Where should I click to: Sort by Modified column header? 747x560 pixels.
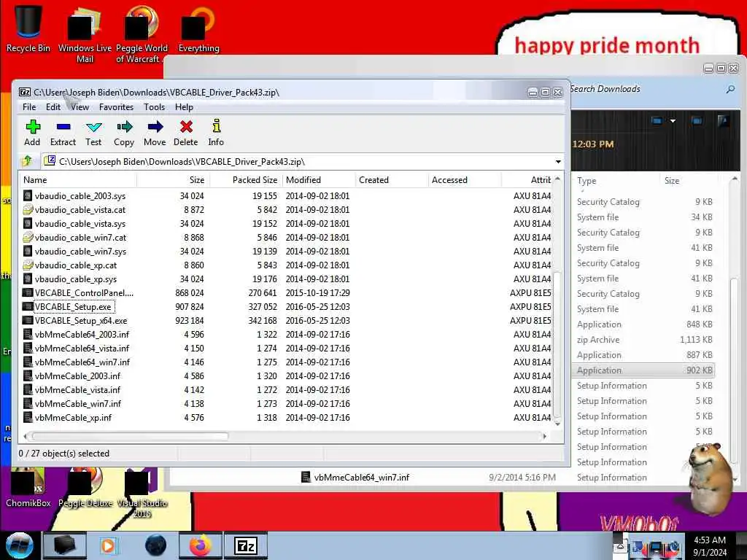[x=320, y=180]
